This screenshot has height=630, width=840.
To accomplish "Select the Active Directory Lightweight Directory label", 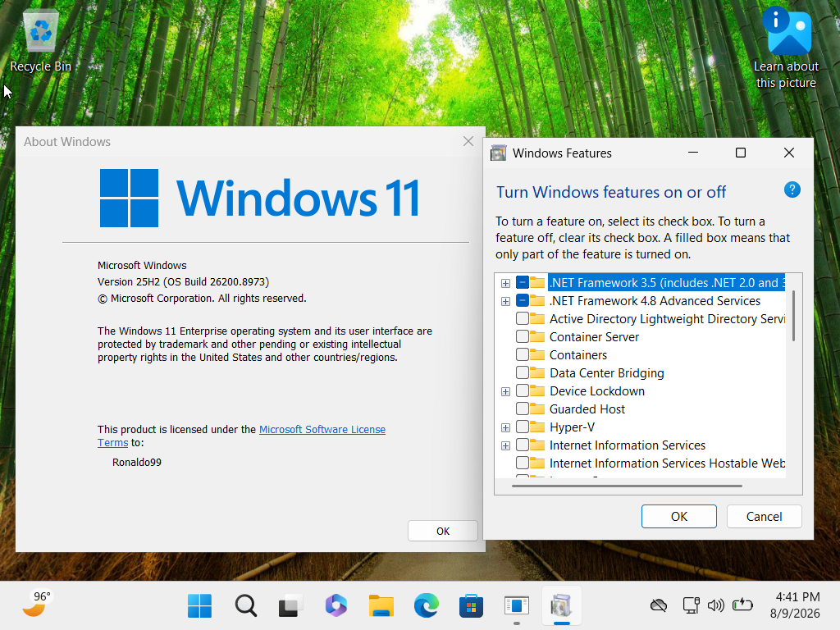I will click(667, 319).
